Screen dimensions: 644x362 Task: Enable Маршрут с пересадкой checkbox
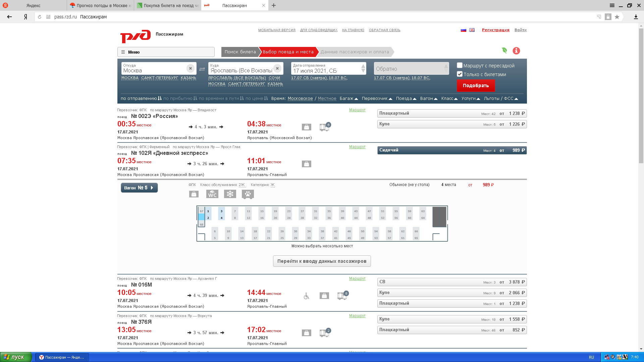[460, 65]
